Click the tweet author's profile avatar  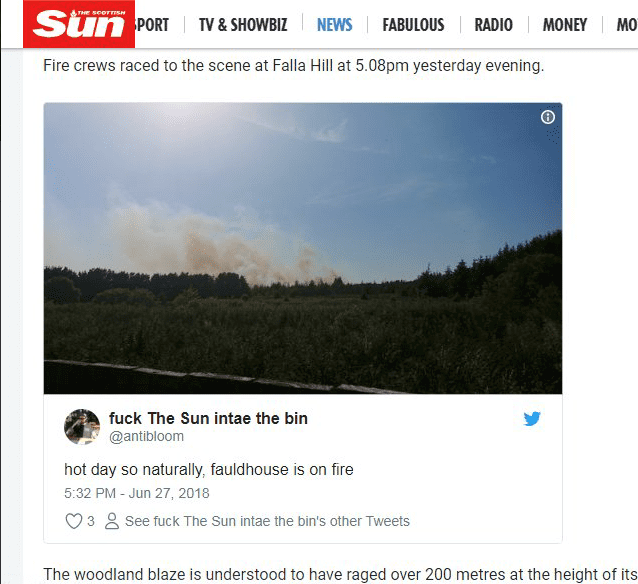pos(82,427)
